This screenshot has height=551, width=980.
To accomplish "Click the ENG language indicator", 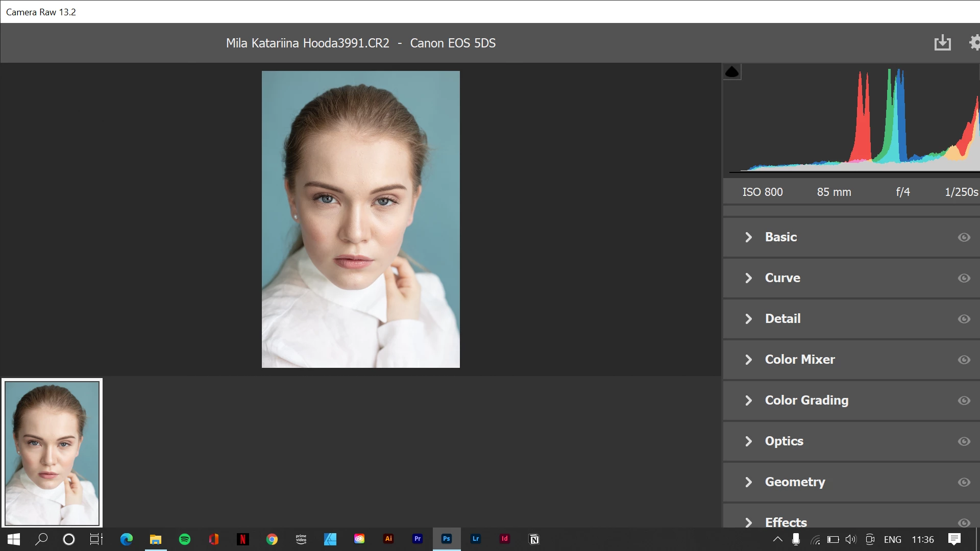I will pos(892,539).
